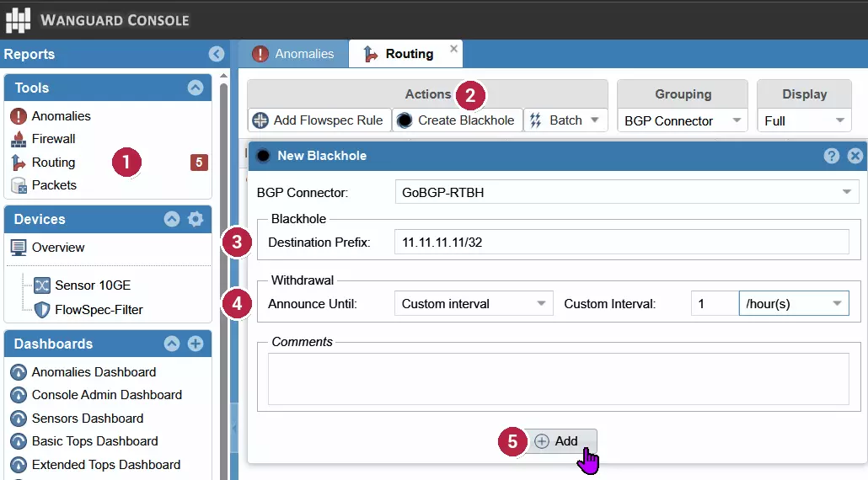Open Devices panel settings gear

[196, 219]
